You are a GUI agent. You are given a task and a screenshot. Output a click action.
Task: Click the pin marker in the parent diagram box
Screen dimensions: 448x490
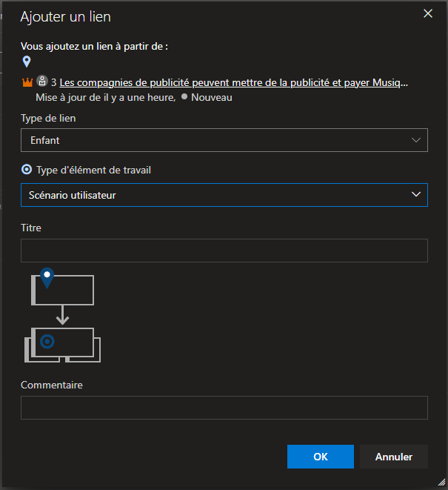47,278
